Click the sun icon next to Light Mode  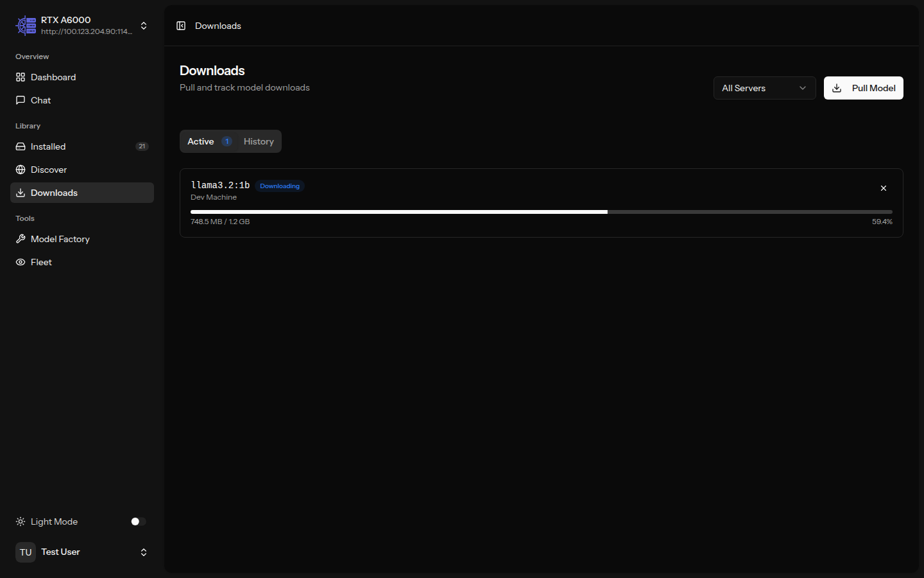tap(20, 521)
